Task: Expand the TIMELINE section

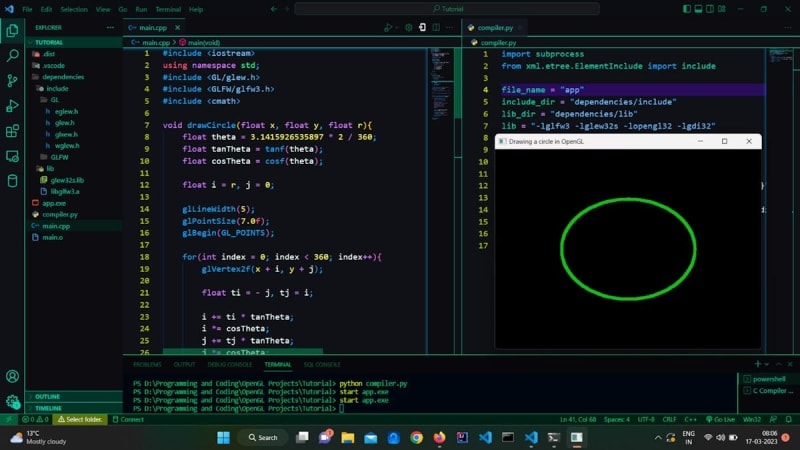Action: point(48,408)
